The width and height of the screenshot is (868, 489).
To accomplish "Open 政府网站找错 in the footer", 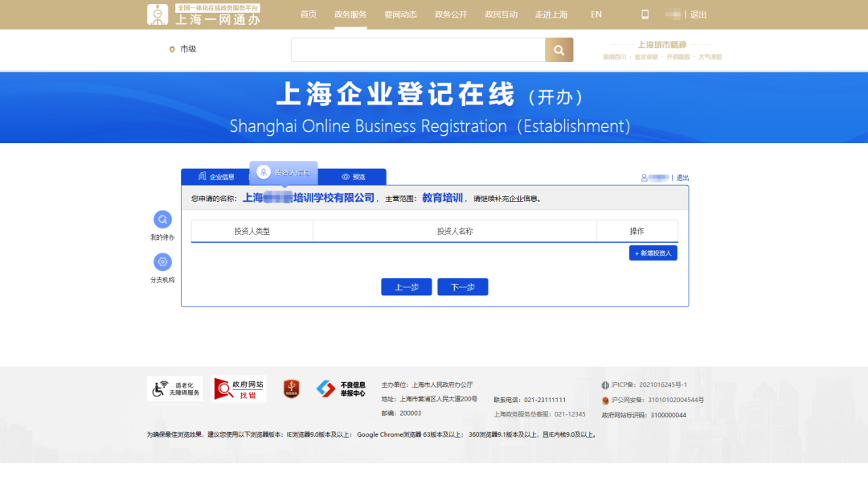I will click(238, 388).
